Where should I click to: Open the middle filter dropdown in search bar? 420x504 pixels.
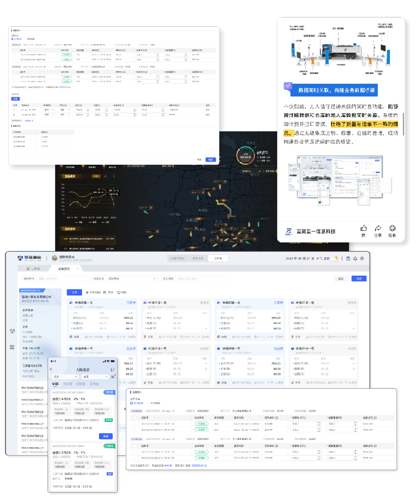(x=124, y=279)
